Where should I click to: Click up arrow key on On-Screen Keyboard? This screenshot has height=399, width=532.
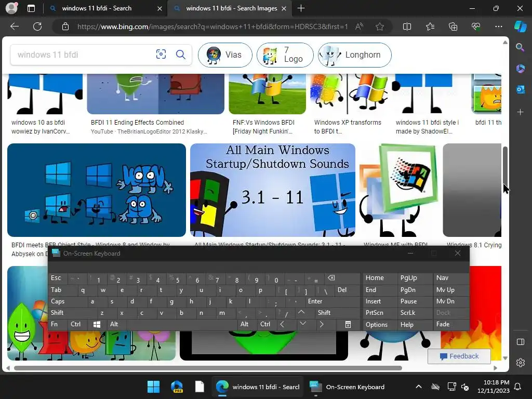click(301, 312)
